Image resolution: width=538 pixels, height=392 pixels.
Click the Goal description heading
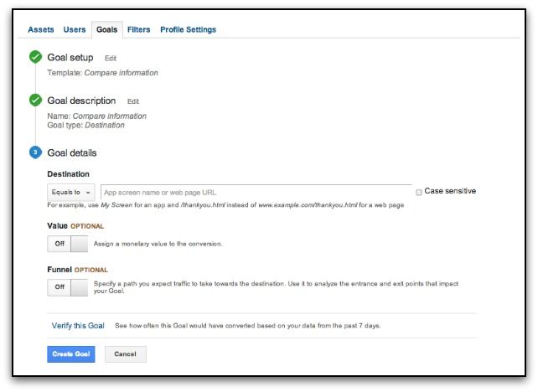81,101
